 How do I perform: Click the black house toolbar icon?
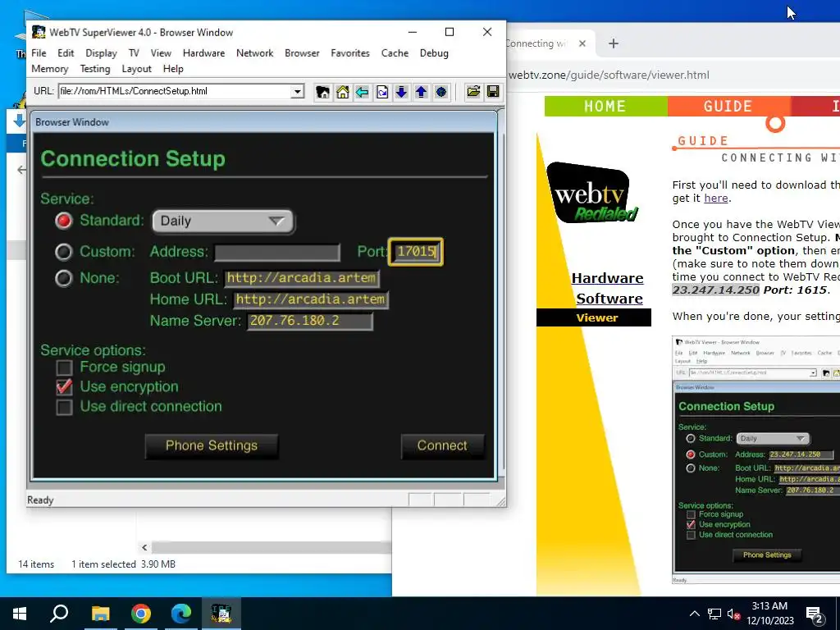(x=322, y=92)
